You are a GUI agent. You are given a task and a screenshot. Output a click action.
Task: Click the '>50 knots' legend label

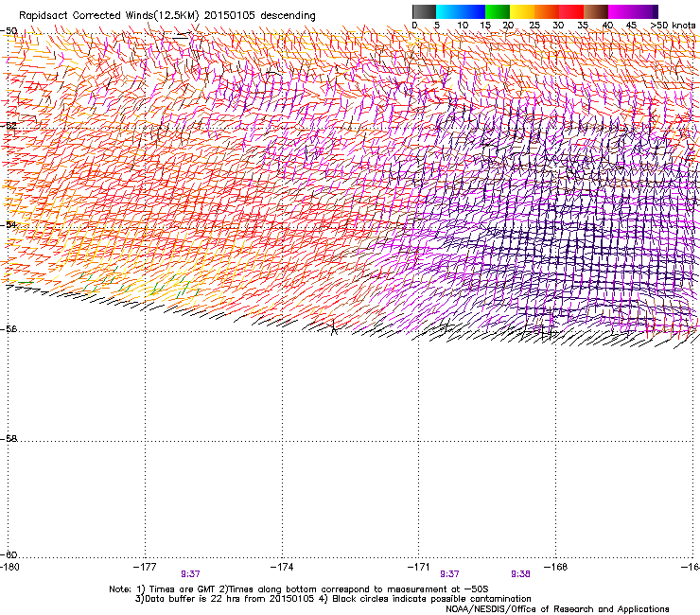(x=673, y=26)
